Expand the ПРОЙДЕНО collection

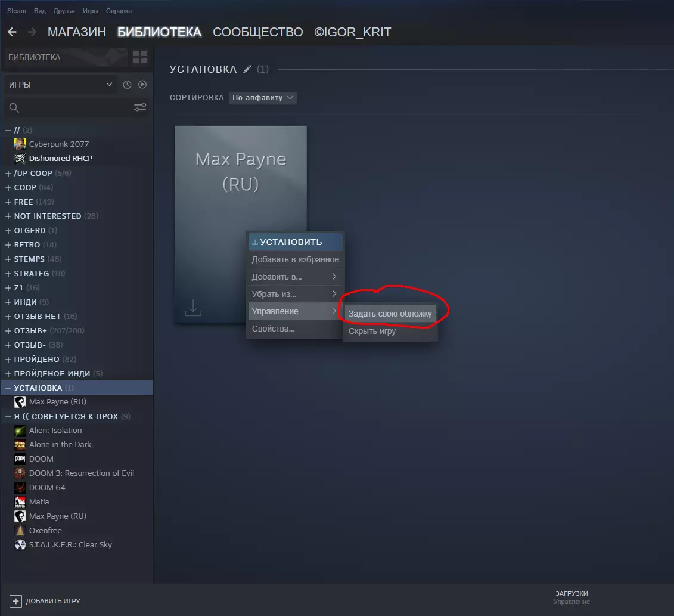point(8,359)
